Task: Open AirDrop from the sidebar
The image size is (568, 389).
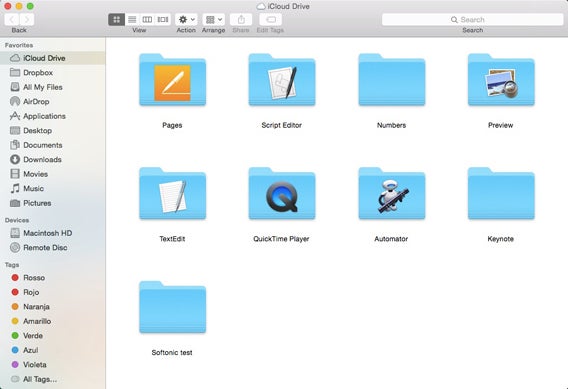Action: click(x=53, y=101)
